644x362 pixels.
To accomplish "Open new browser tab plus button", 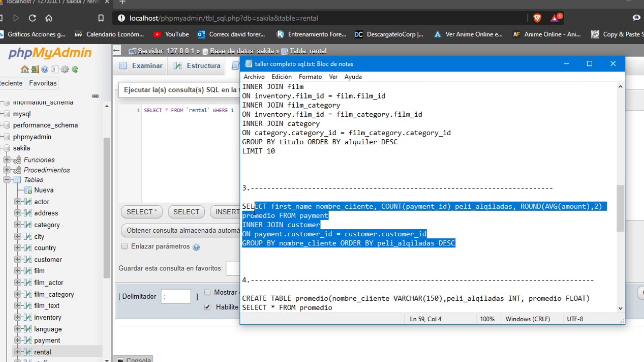I will [122, 3].
